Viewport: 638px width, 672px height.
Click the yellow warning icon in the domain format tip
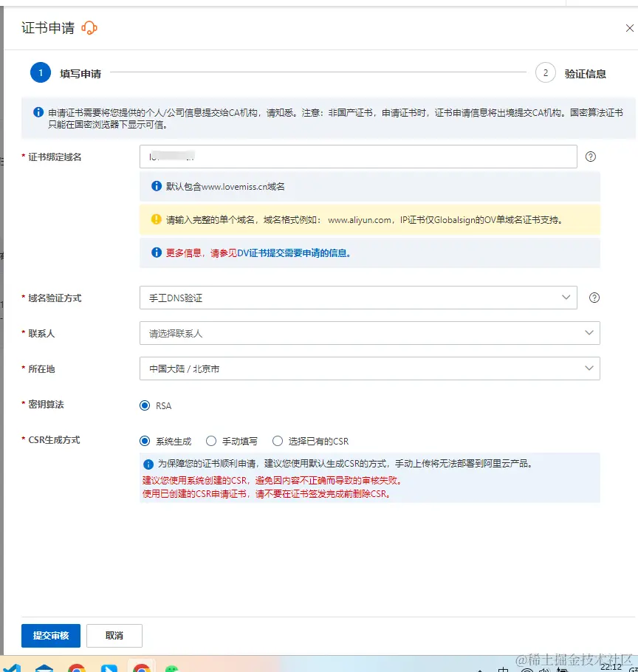[157, 219]
